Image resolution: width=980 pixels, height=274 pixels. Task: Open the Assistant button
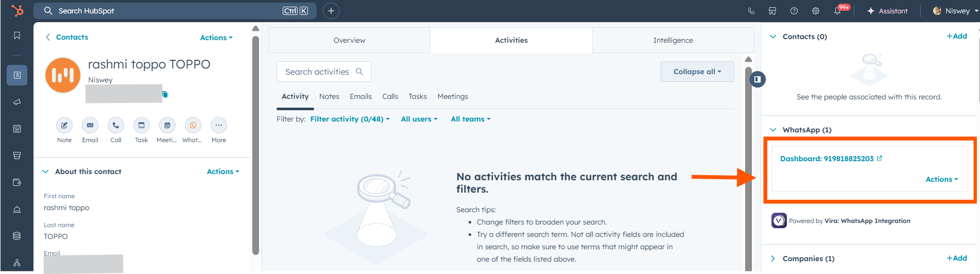tap(887, 11)
